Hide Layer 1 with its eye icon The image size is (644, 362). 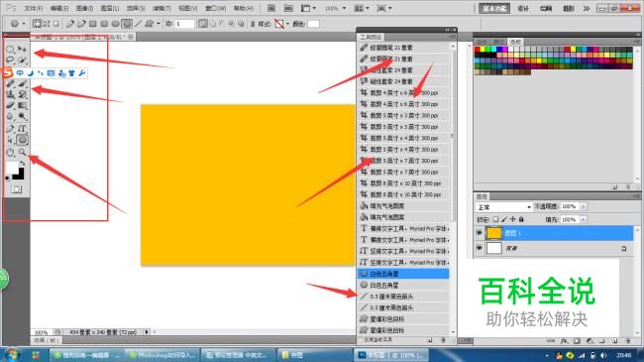(x=479, y=233)
